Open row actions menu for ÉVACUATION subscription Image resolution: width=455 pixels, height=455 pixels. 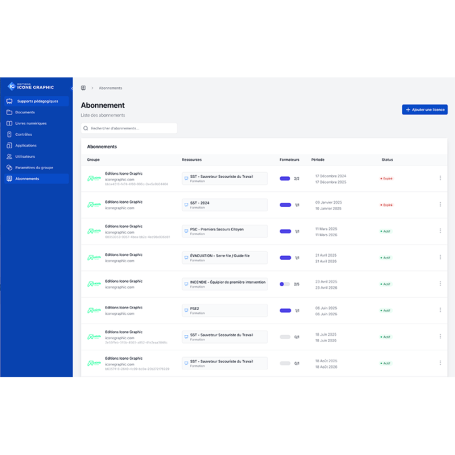[x=440, y=257]
